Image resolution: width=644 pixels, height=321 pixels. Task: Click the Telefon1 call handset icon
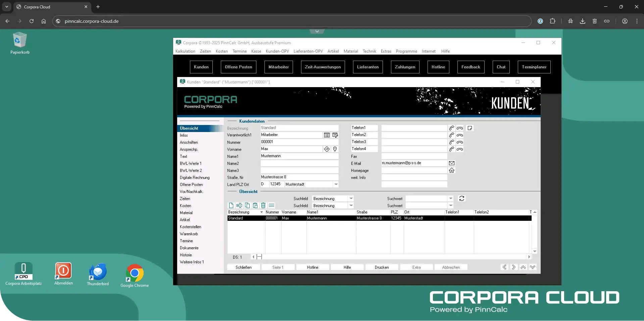tap(452, 128)
